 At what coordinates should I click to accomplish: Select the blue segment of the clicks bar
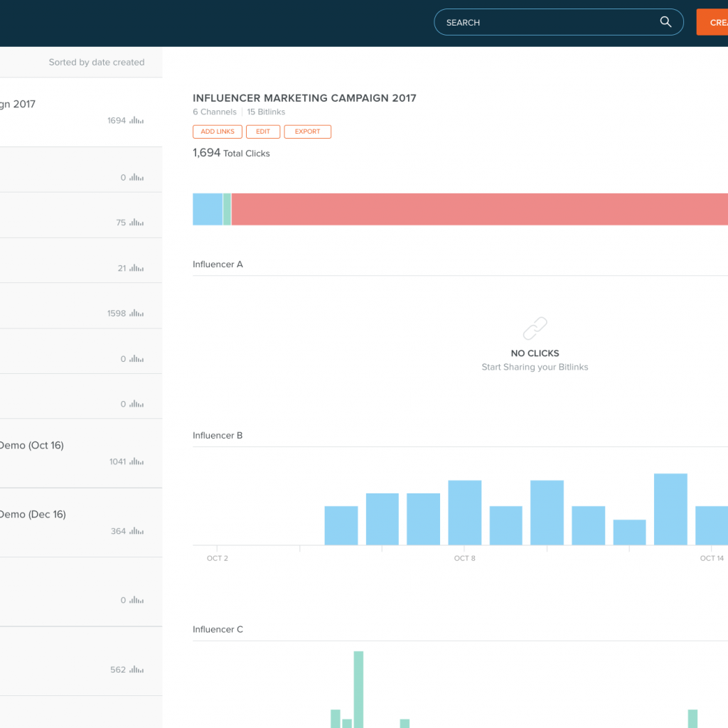pyautogui.click(x=208, y=210)
